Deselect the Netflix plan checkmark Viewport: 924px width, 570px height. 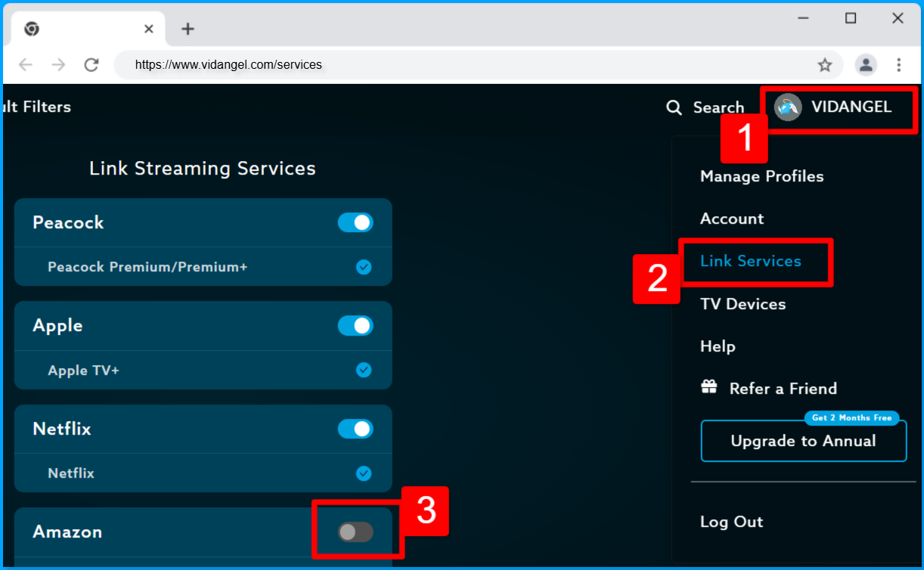click(364, 473)
